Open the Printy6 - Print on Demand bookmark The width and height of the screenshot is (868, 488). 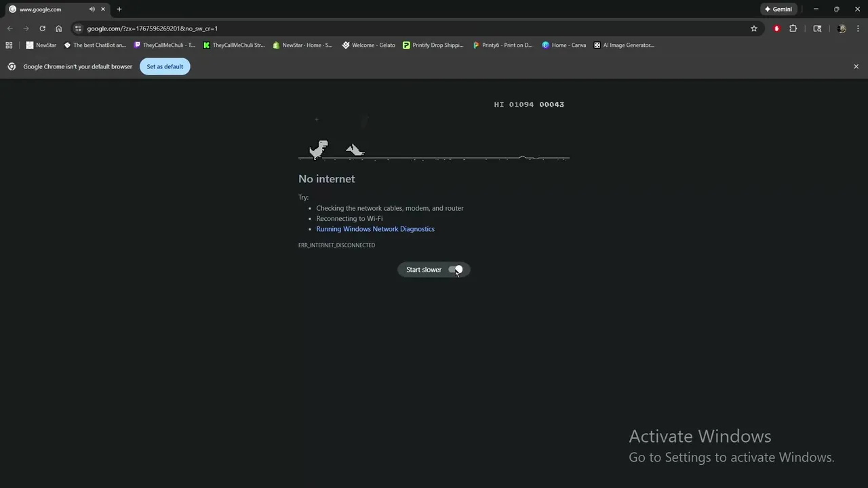tap(502, 45)
